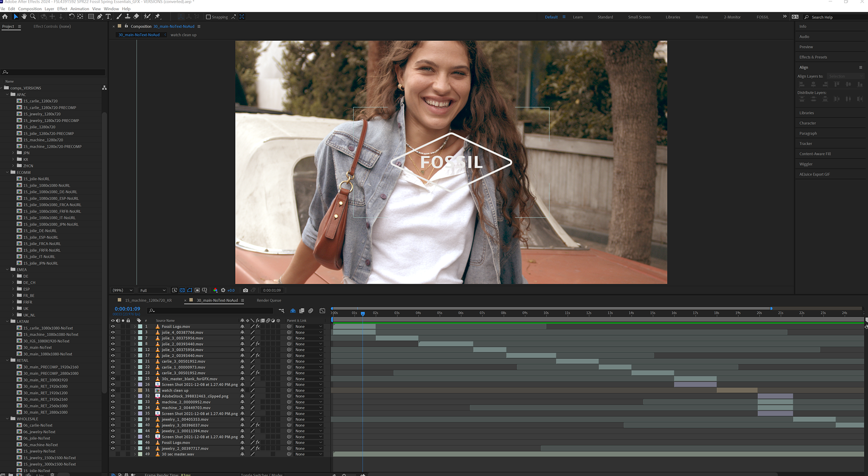Select the Roto Brush tool

(147, 17)
